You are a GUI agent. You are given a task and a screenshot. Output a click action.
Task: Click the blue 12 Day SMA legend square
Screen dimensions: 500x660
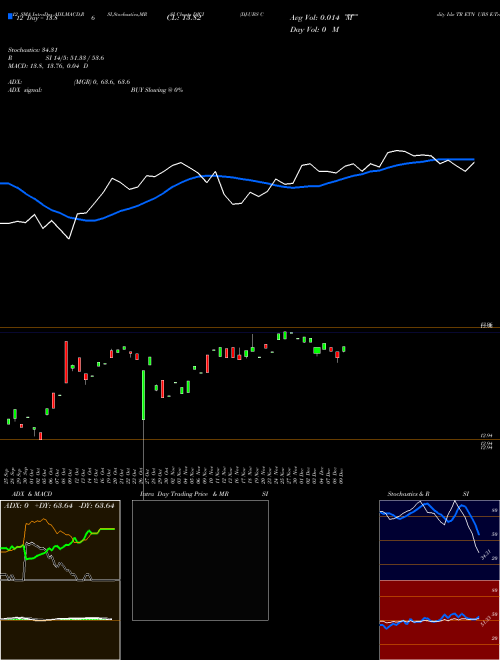[10, 17]
